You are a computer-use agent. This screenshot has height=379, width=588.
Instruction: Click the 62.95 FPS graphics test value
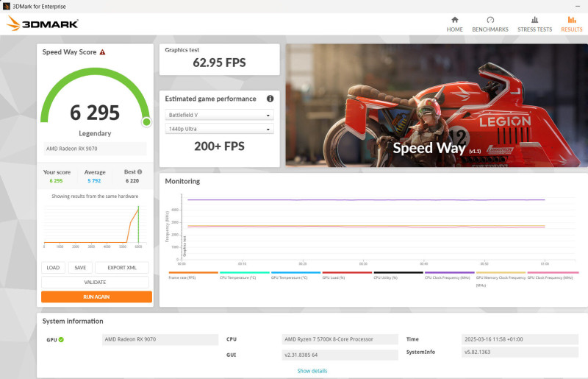219,63
